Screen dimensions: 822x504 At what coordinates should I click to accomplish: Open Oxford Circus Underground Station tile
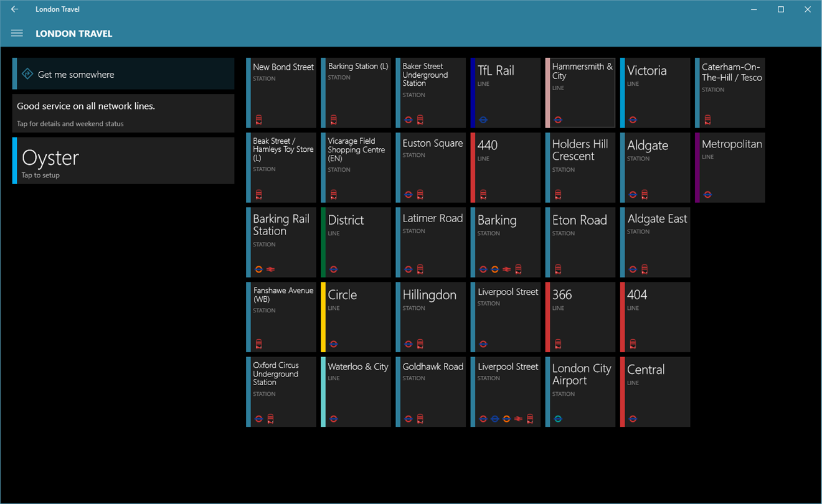coord(281,392)
